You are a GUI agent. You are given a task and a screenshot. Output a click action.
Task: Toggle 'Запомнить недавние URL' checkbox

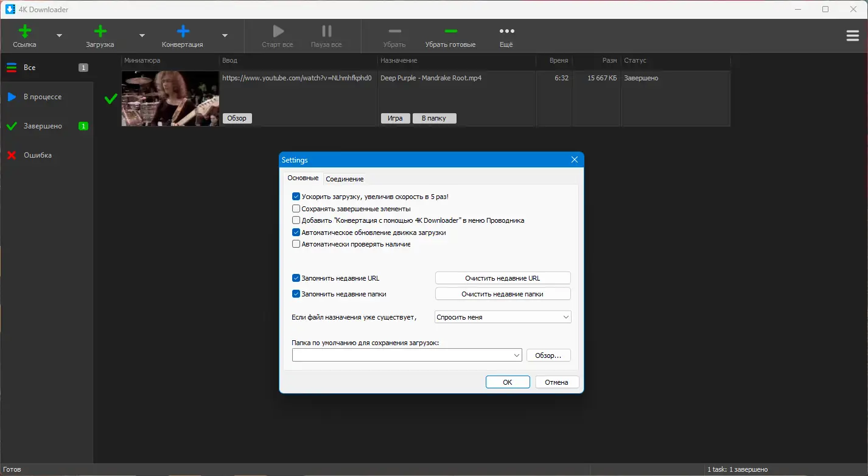(x=296, y=278)
